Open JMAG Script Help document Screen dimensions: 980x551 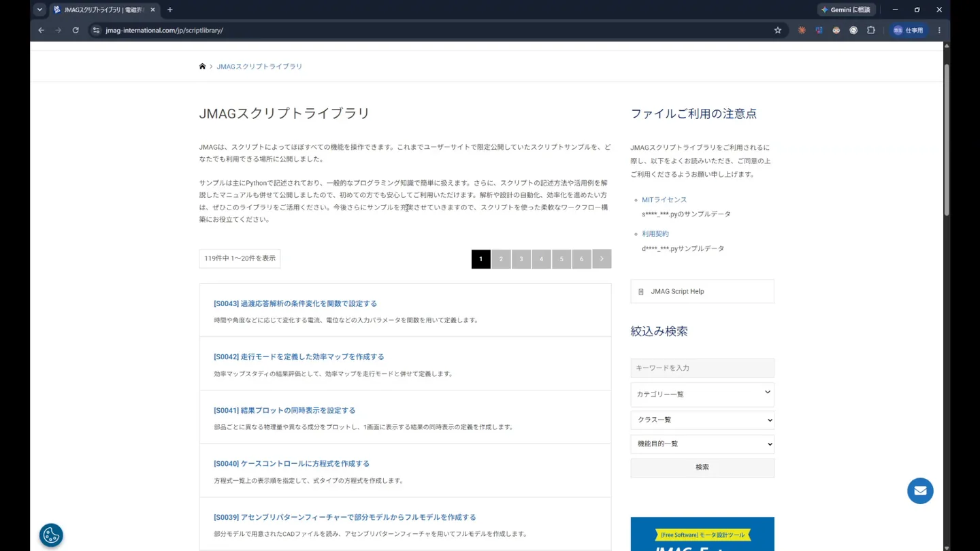click(x=702, y=291)
